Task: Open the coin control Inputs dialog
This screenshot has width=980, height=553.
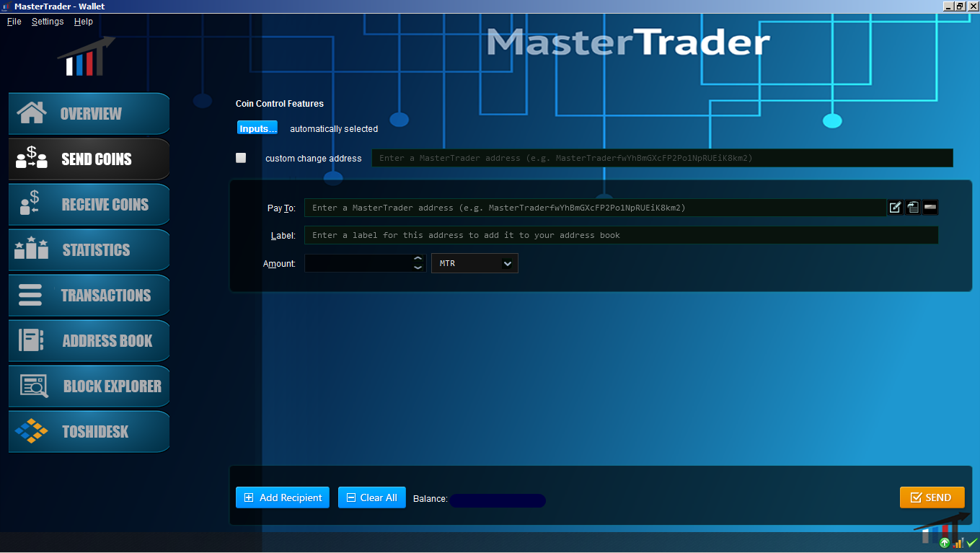Action: tap(257, 128)
